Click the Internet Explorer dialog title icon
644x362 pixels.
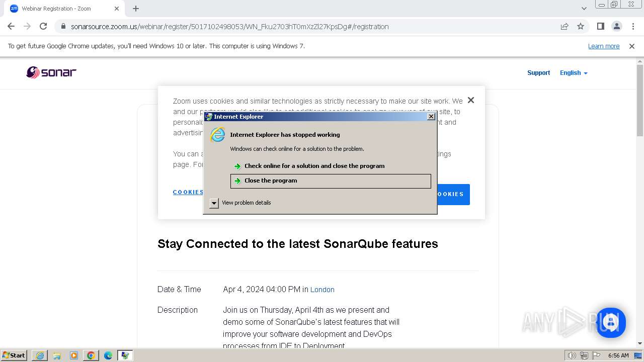[x=209, y=117]
